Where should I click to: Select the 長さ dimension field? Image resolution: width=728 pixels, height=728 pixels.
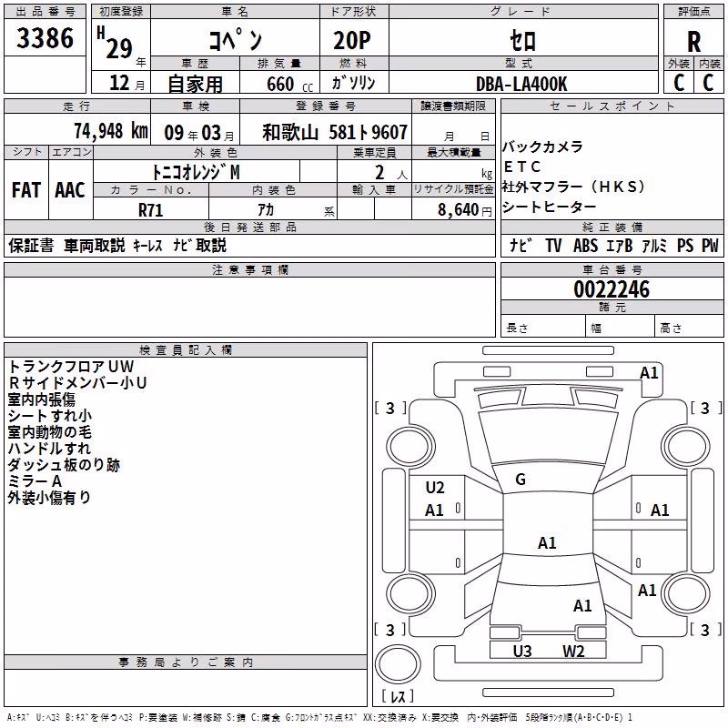tap(542, 328)
